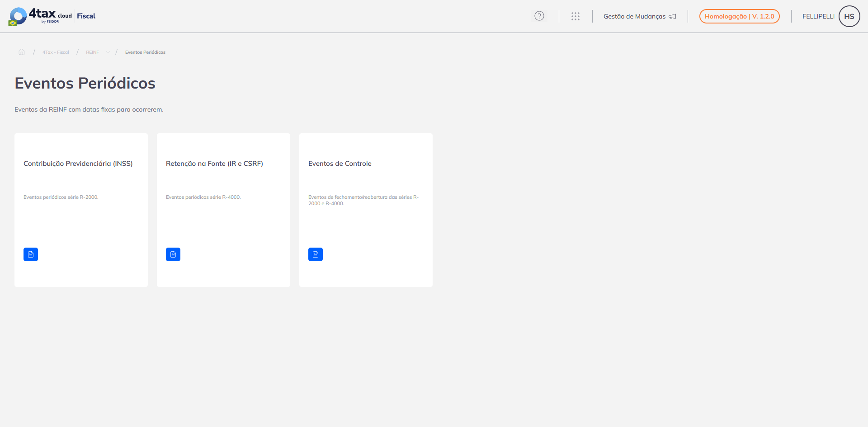Screen dimensions: 868x427
Task: Open Gestão de Mudanças link
Action: 634,16
